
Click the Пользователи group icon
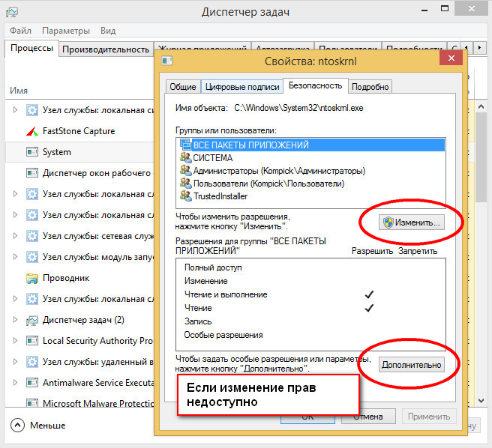[186, 183]
